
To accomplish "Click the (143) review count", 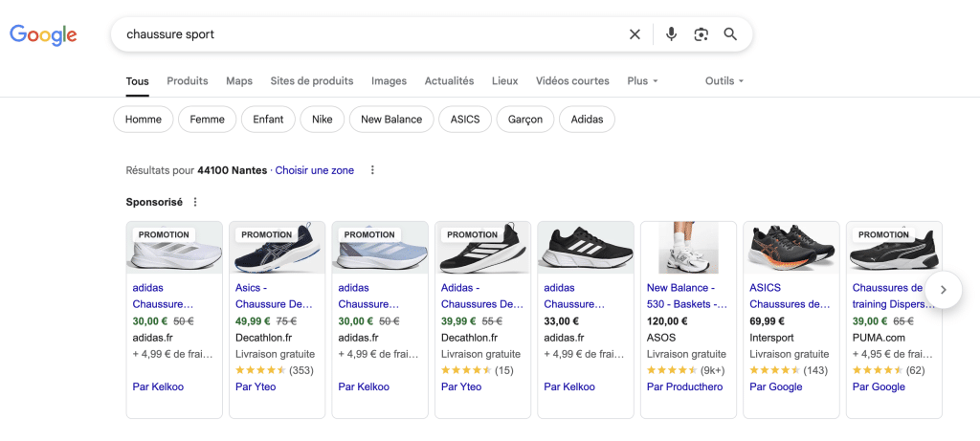I will coord(815,370).
